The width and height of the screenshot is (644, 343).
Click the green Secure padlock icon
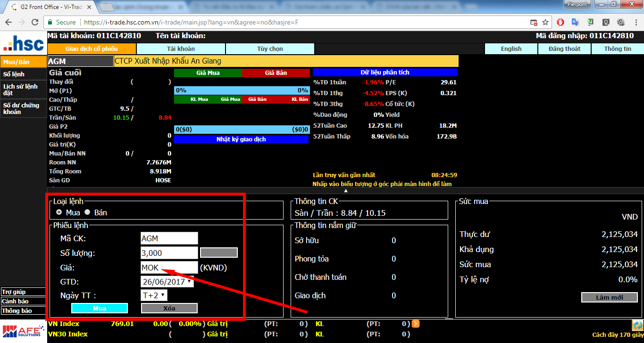tap(50, 22)
